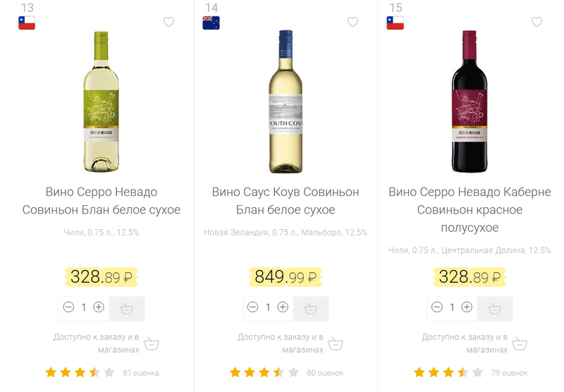This screenshot has width=564, height=392.
Task: Click Chile flag on item 13
Action: click(x=27, y=23)
